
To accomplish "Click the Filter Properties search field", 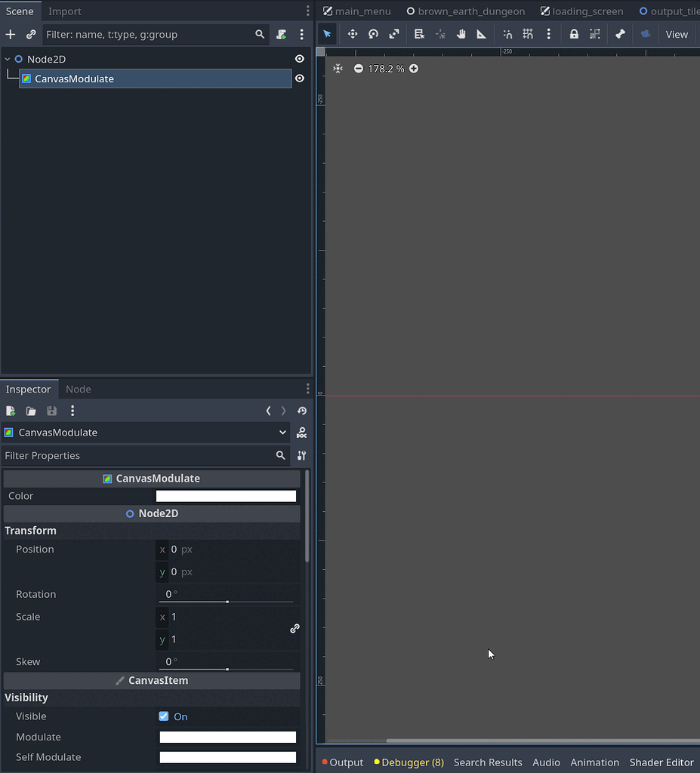I will 136,455.
